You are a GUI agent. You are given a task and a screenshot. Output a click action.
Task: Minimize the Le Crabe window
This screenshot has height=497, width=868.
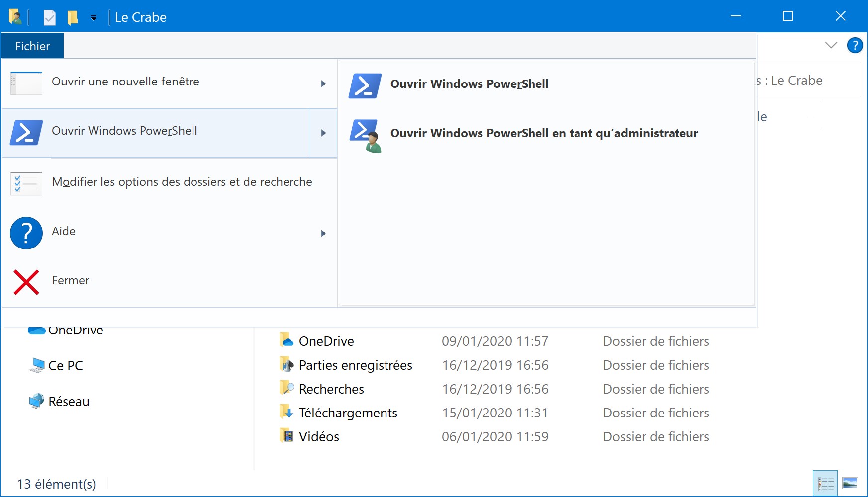point(736,16)
